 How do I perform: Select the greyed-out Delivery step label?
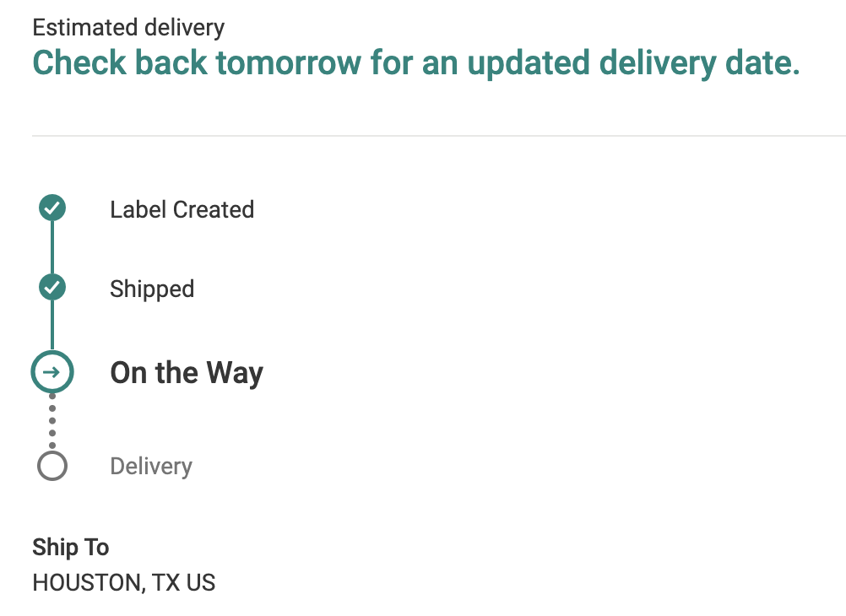tap(151, 467)
